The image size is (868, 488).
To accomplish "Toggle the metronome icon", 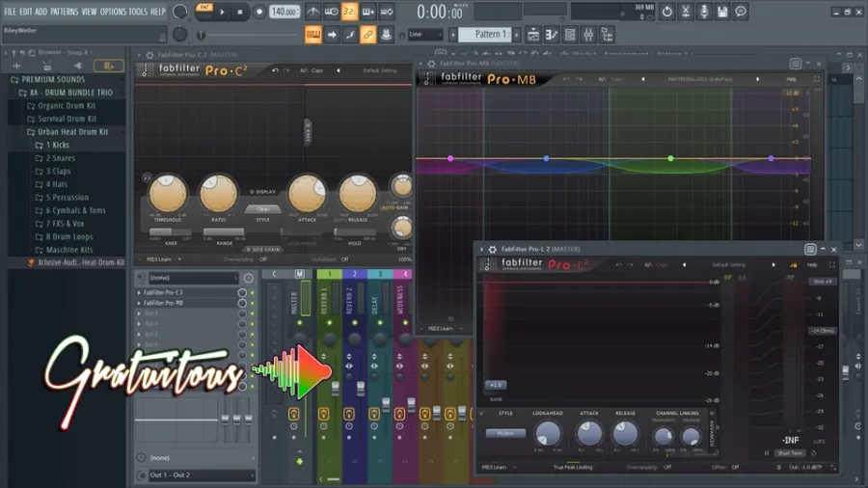I will click(x=312, y=12).
